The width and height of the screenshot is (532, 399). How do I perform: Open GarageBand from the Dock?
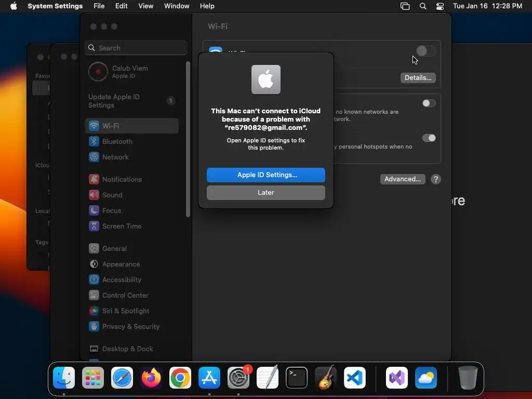[x=326, y=378]
